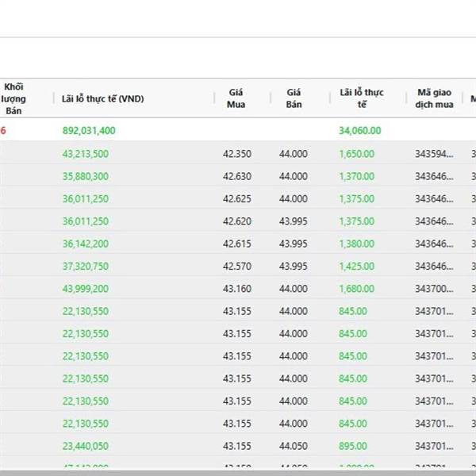Click the 'Lãi lỗ thực tế (VND)' column header
The image size is (476, 476).
(x=102, y=98)
